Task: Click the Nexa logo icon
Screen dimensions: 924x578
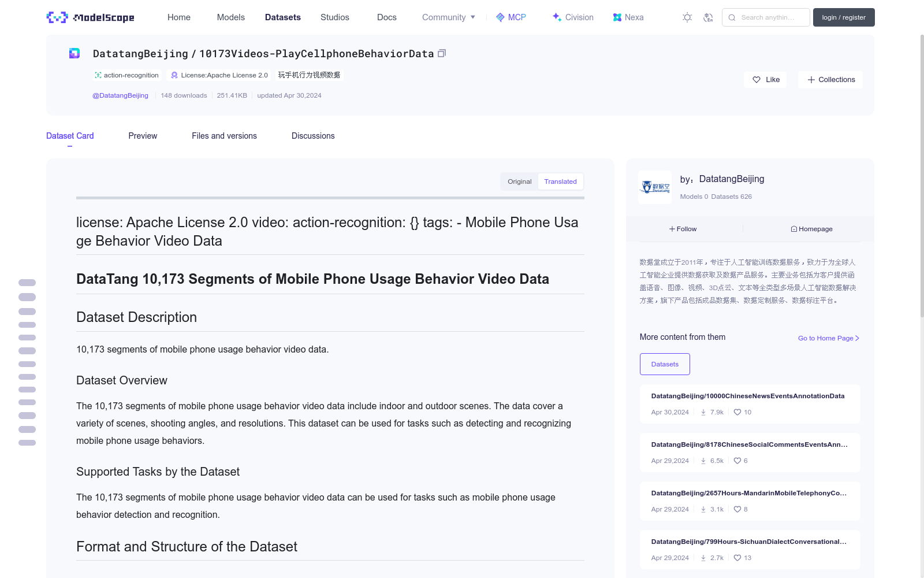Action: 617,17
